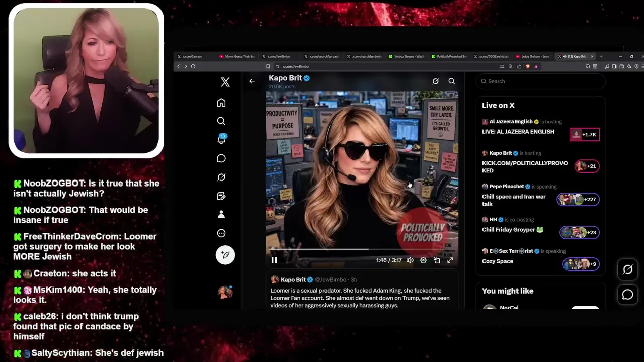Click Kapo Brit profile title in header
This screenshot has height=362, width=644.
[285, 78]
